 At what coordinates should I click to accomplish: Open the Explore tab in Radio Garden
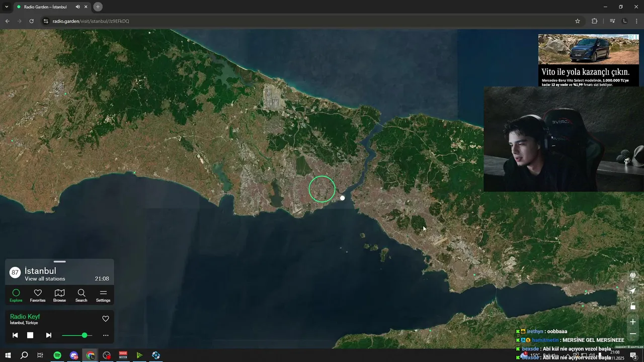[x=16, y=296]
